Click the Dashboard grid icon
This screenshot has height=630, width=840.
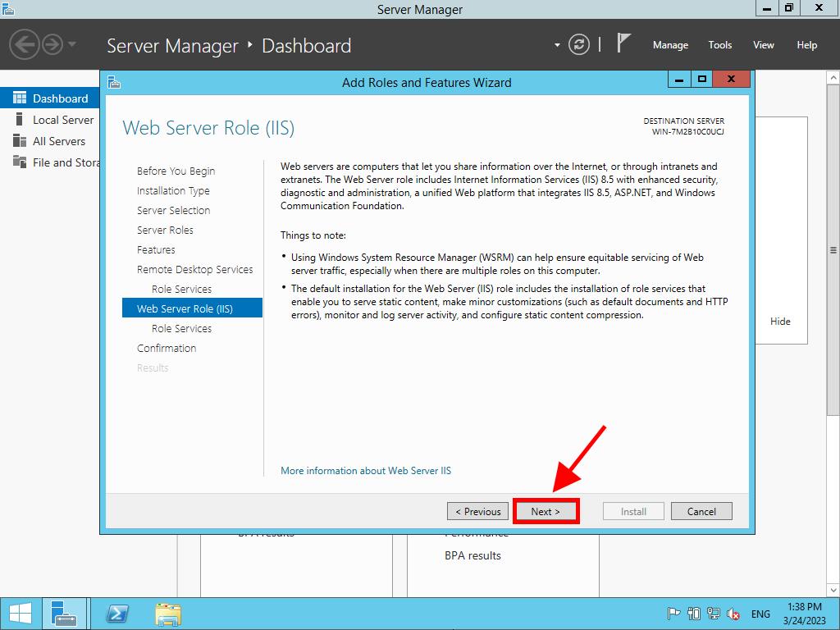coord(20,98)
